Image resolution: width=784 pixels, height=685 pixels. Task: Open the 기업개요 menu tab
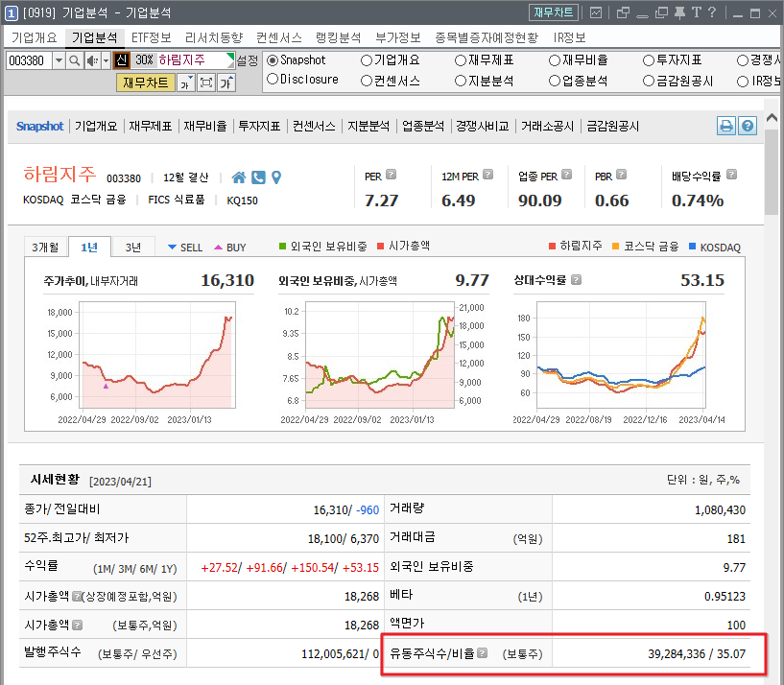pos(35,38)
